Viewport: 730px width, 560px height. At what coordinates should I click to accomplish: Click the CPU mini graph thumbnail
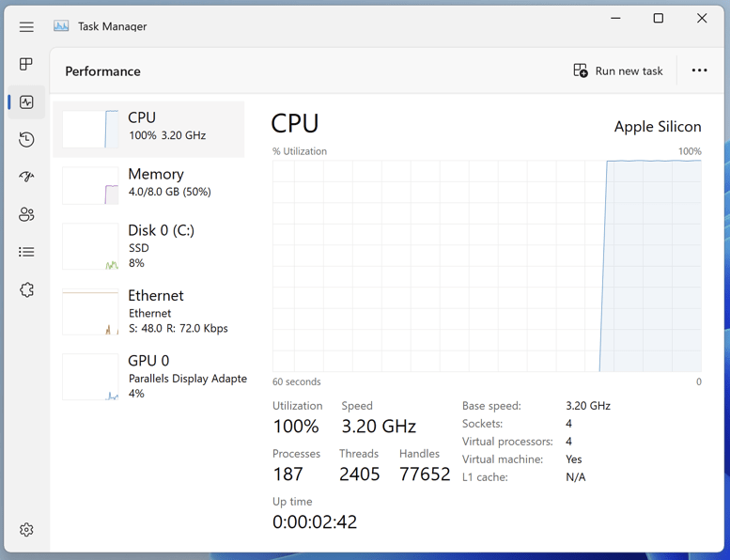[90, 129]
